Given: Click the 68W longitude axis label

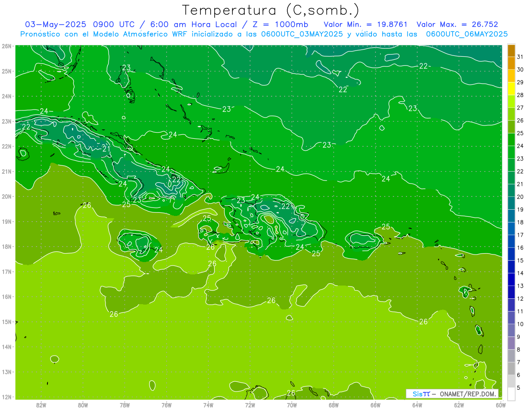Looking at the screenshot, I should (x=334, y=404).
